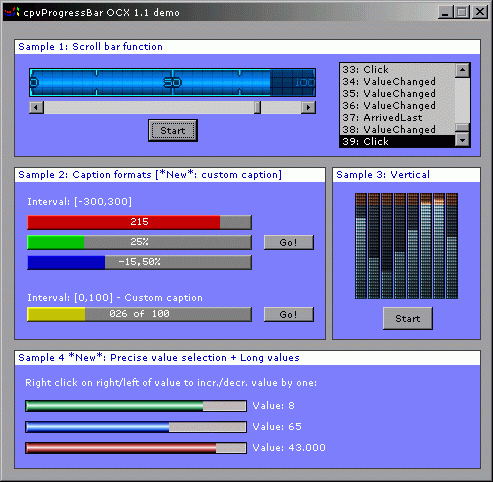Click the blue bar with Value 65
493x482 pixels.
tap(136, 427)
